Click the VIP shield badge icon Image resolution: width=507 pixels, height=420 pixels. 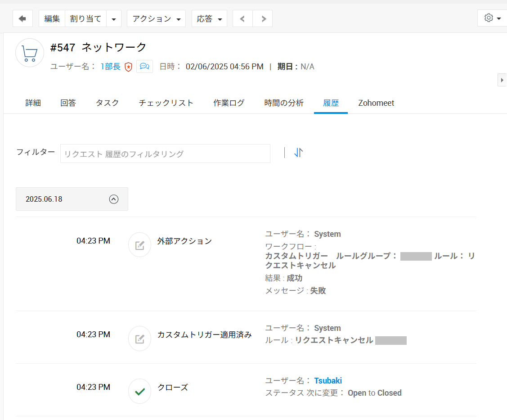point(128,67)
